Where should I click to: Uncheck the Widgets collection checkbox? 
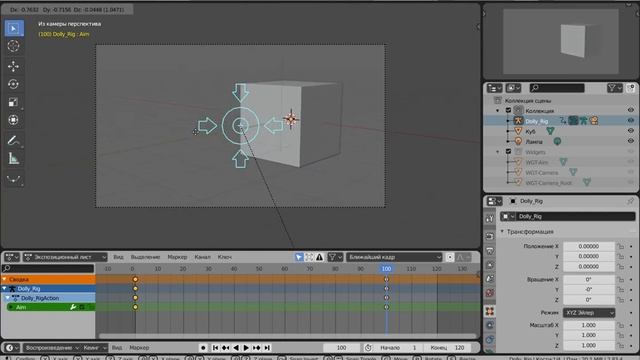[509, 151]
